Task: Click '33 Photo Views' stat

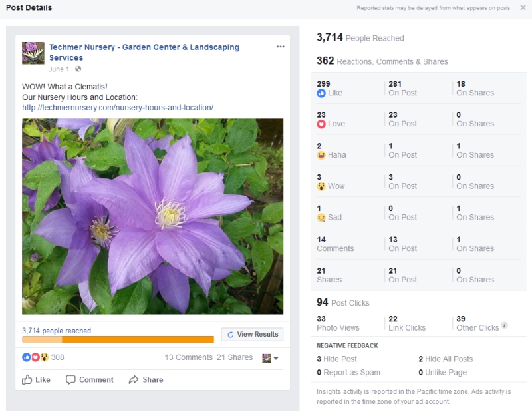Action: click(x=338, y=323)
